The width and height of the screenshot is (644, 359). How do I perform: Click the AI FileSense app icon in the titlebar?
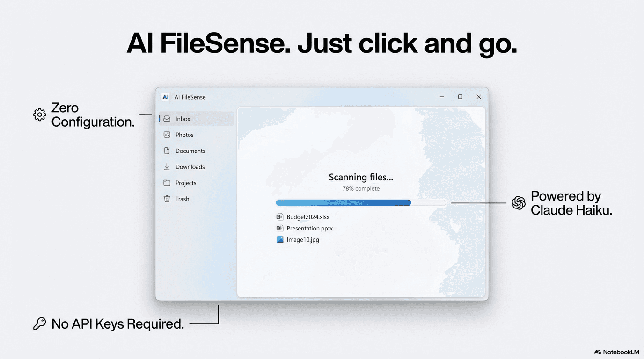click(165, 97)
